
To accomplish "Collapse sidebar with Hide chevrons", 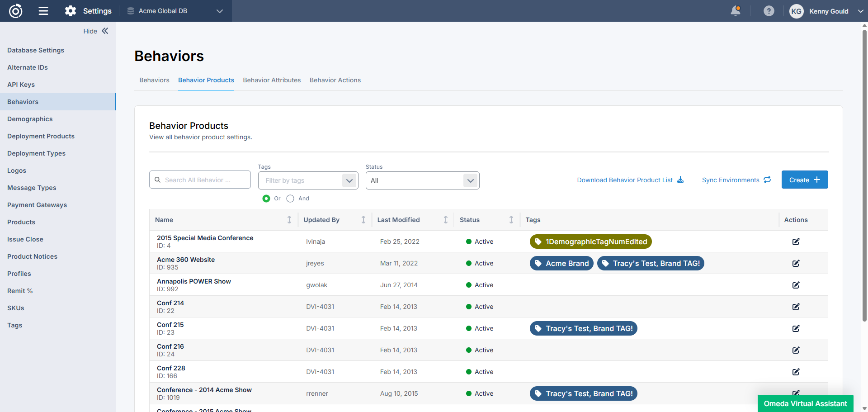I will click(x=105, y=31).
